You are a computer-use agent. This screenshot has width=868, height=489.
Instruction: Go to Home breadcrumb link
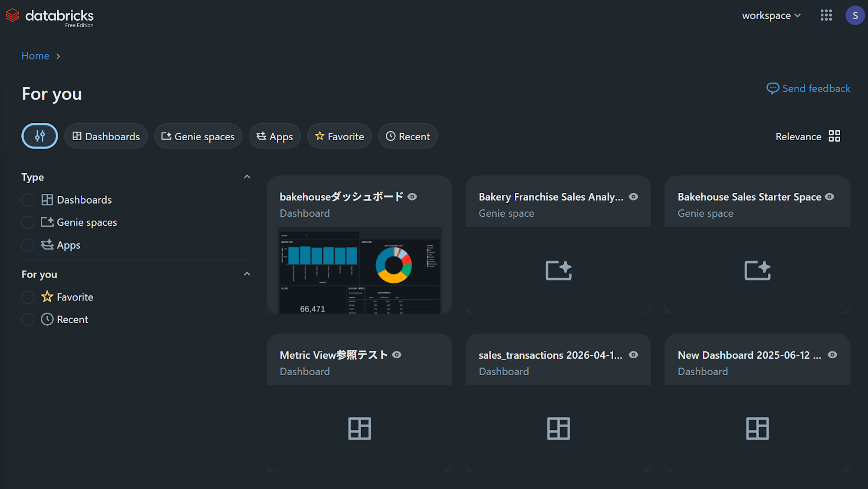(35, 56)
